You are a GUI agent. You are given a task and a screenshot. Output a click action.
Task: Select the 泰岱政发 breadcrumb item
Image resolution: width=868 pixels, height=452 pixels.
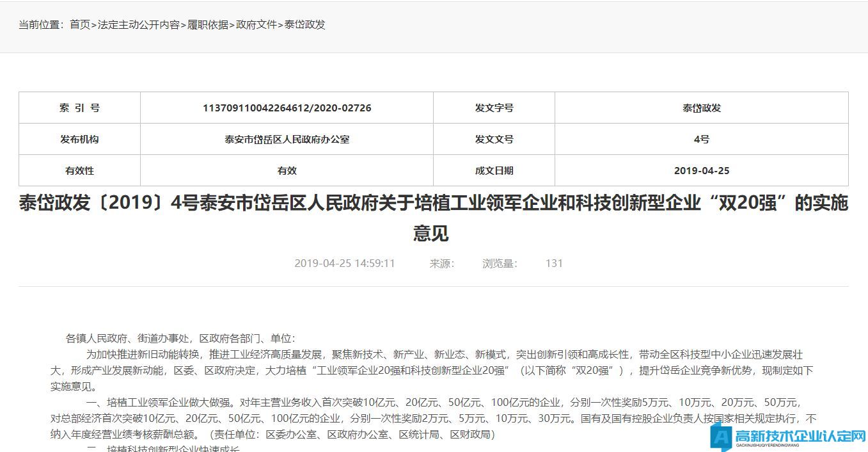[305, 25]
